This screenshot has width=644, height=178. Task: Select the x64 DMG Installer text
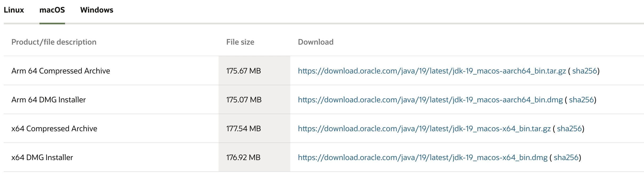click(42, 157)
